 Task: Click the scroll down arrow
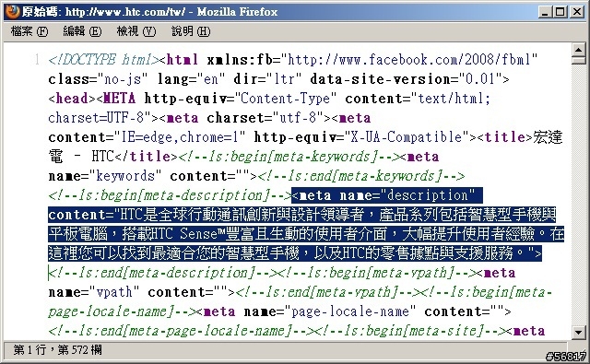[578, 332]
